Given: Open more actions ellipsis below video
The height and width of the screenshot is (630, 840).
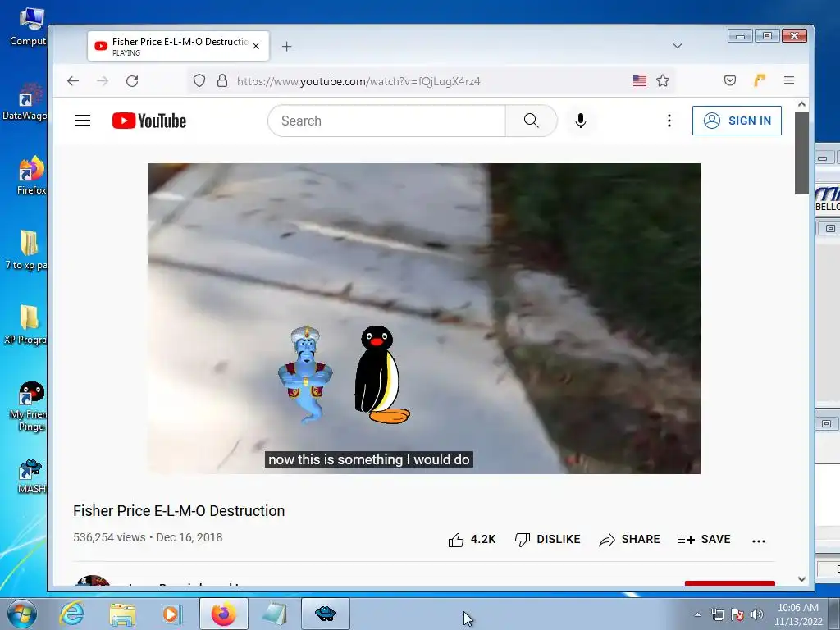Looking at the screenshot, I should 759,541.
